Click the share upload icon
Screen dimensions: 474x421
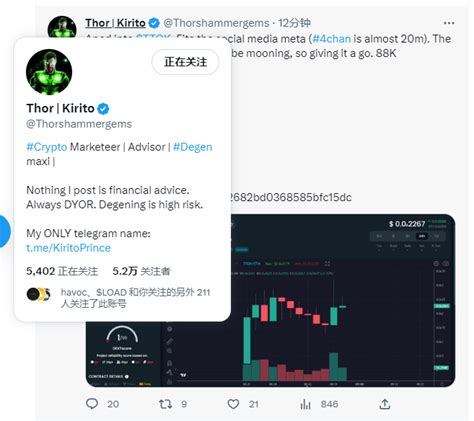tap(385, 404)
